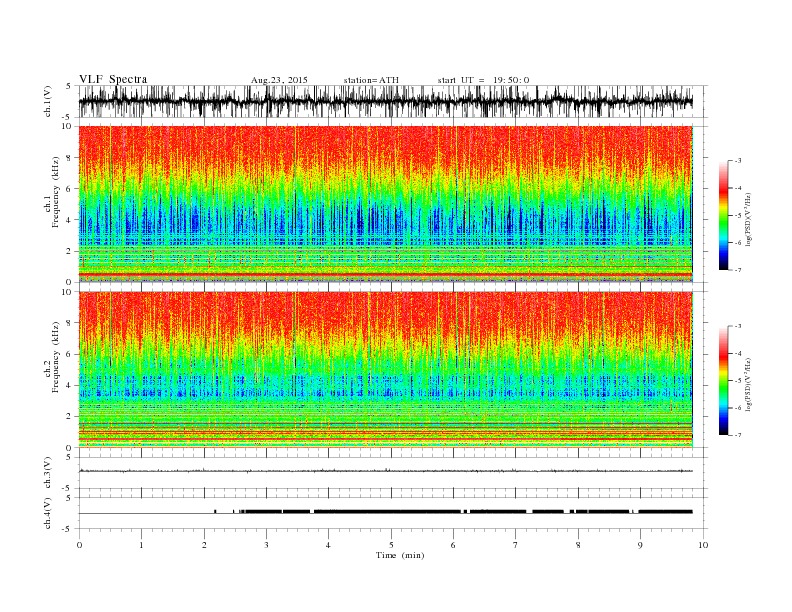The height and width of the screenshot is (612, 792).
Task: Select the "ch.4(V)" axis label
Action: coord(48,513)
